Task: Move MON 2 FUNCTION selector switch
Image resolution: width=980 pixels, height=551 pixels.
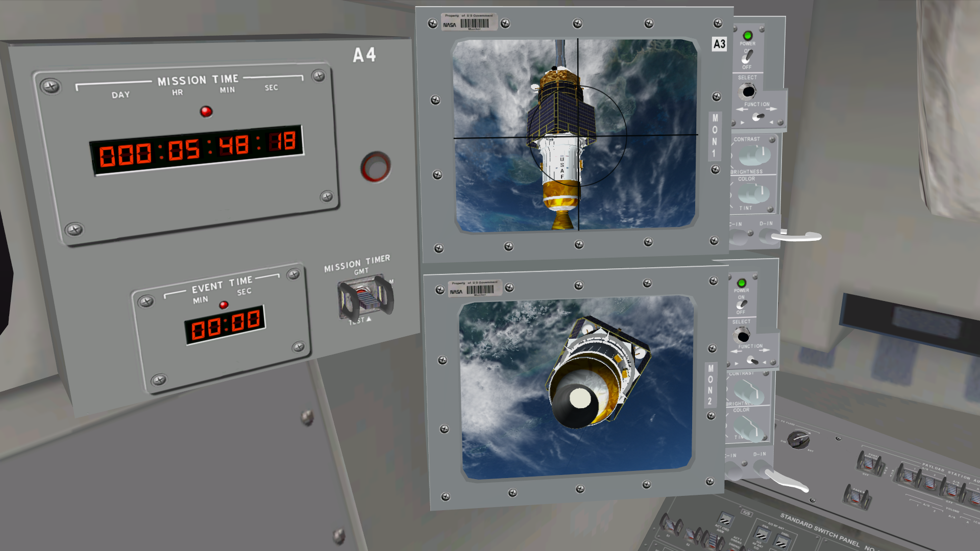Action: tap(752, 360)
